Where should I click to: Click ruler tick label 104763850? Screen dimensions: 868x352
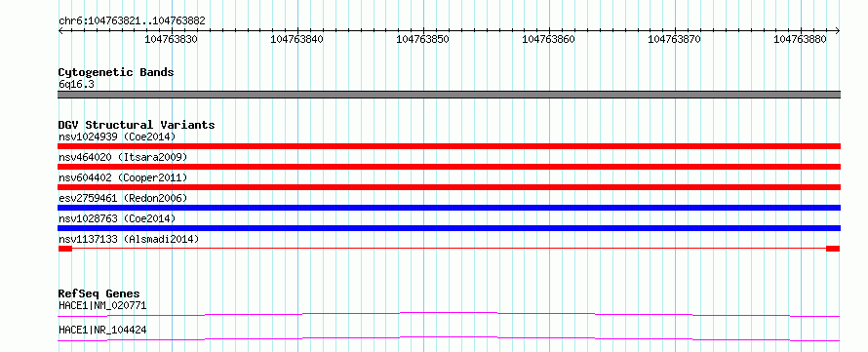(x=423, y=39)
